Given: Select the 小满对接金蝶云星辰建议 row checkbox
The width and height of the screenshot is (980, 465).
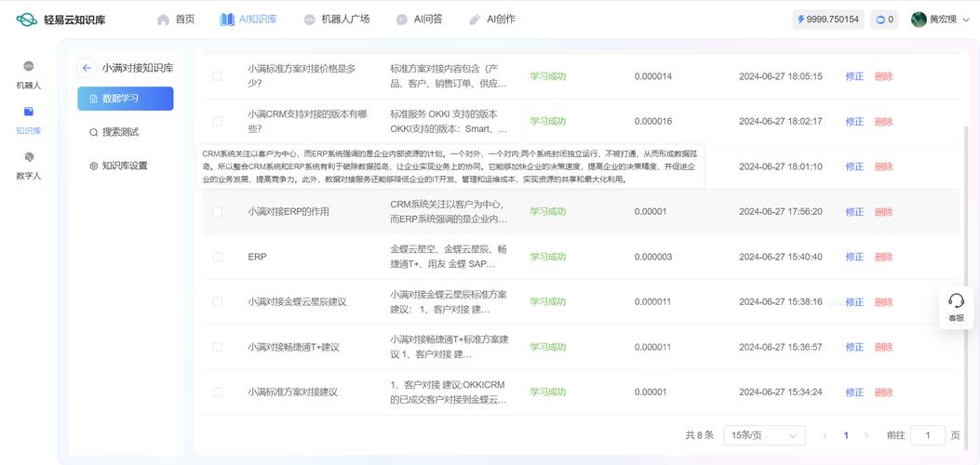Looking at the screenshot, I should click(x=218, y=301).
